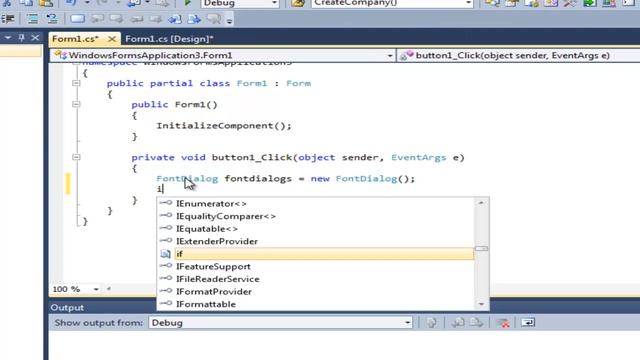Open the text editor toolbar overflow options
640x360 pixels.
(x=229, y=20)
